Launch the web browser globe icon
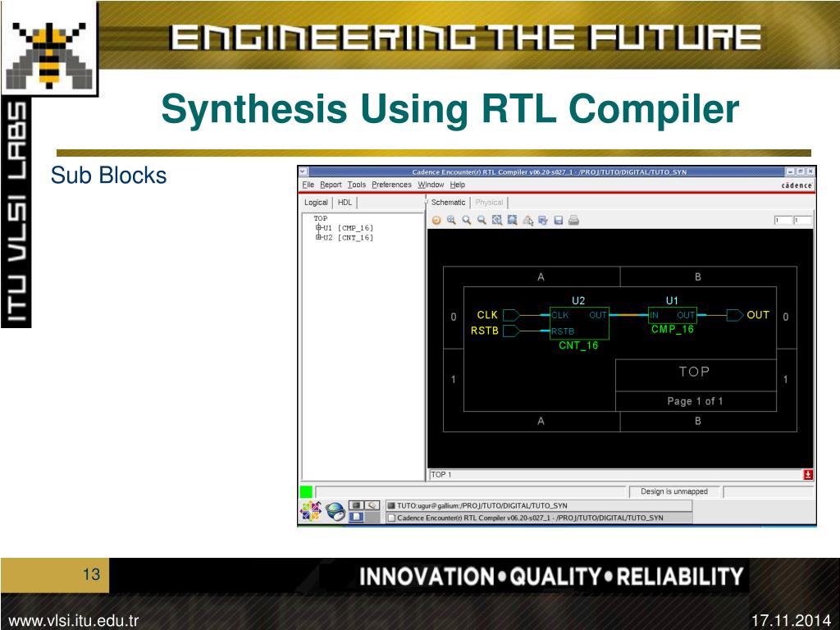This screenshot has height=630, width=840. pyautogui.click(x=336, y=512)
